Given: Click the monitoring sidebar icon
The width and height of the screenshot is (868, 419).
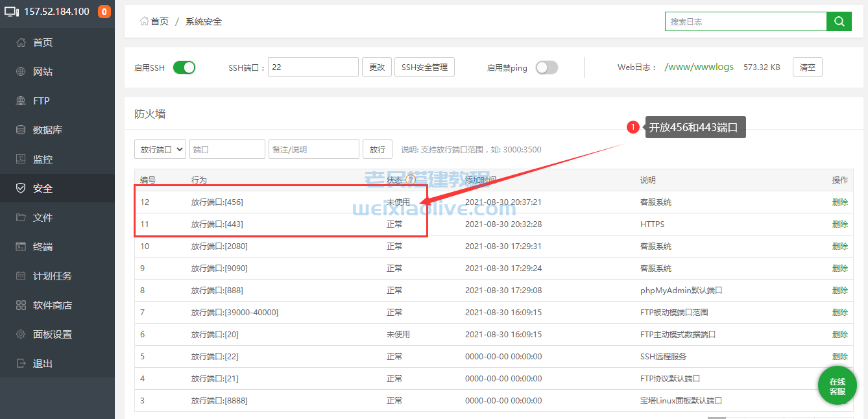Looking at the screenshot, I should [x=21, y=160].
